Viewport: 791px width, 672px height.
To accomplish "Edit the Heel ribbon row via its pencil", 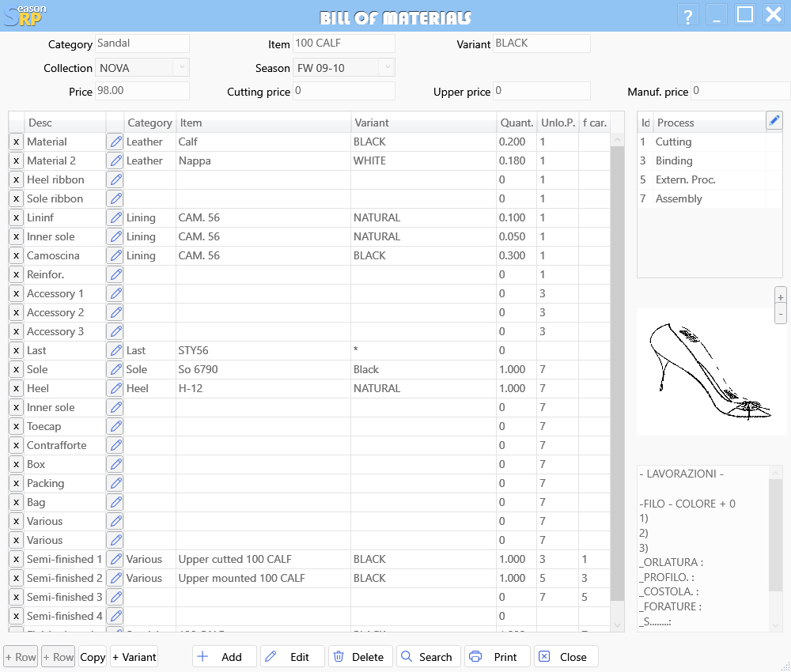I will pos(115,179).
